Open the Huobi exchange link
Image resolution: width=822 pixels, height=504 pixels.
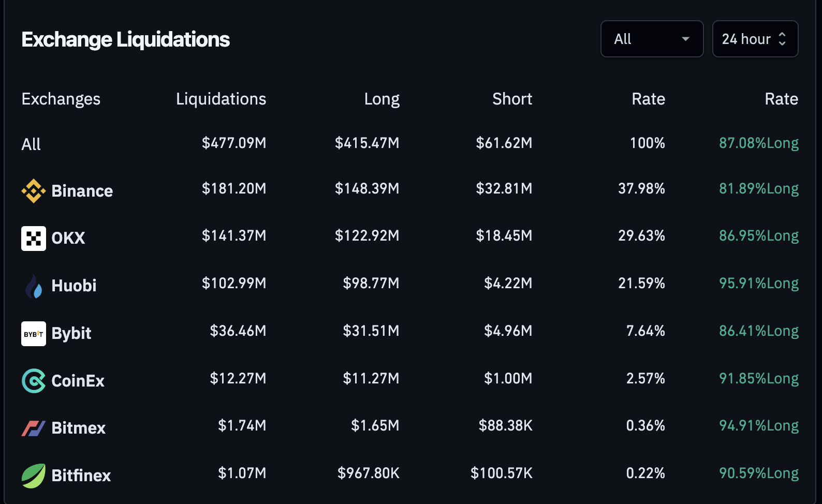[74, 286]
